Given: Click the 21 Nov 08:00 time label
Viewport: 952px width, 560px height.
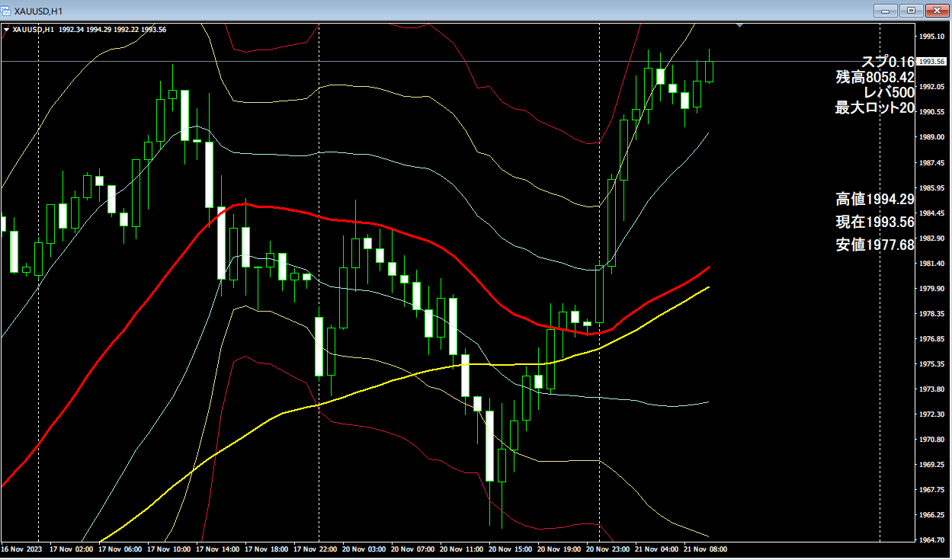Looking at the screenshot, I should [x=705, y=549].
